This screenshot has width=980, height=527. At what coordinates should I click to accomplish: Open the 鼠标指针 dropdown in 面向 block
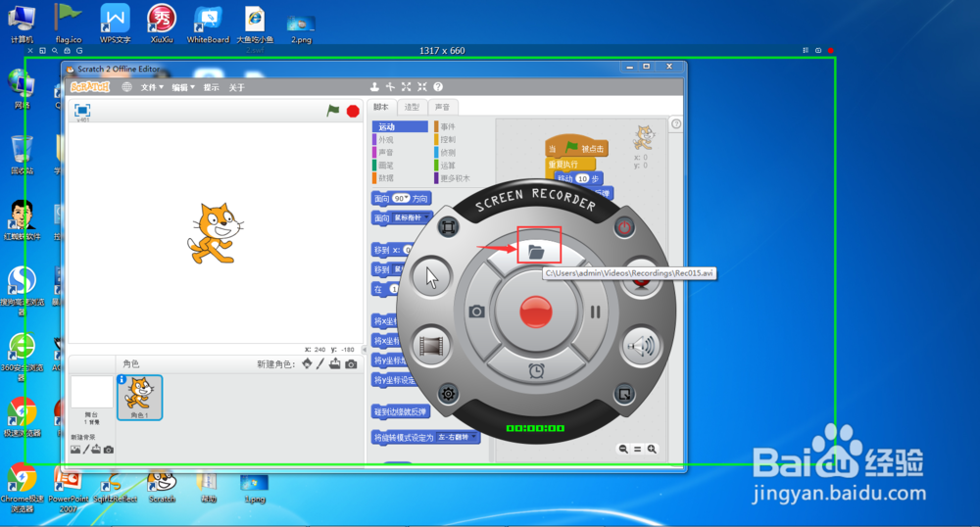pyautogui.click(x=427, y=217)
